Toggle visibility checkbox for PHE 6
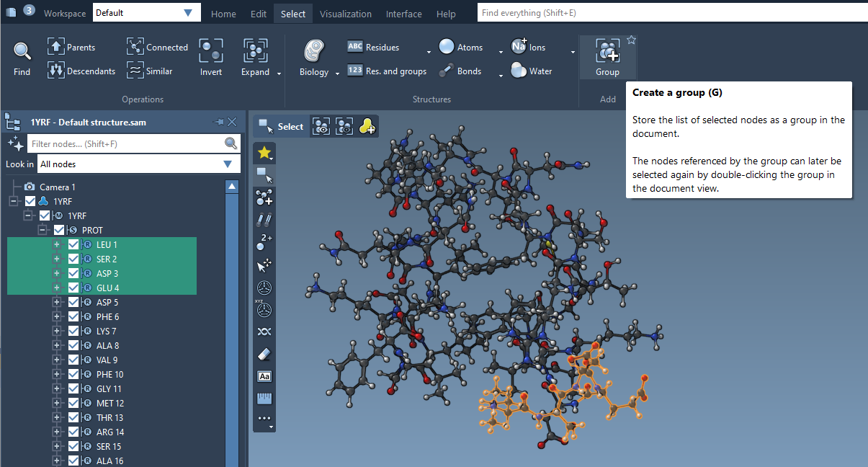This screenshot has height=467, width=868. (x=73, y=317)
